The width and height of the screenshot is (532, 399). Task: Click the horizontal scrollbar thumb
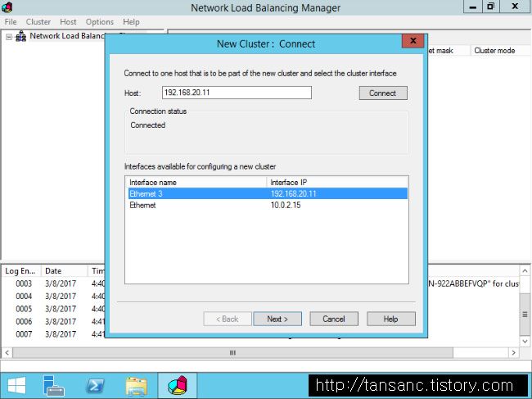[232, 353]
